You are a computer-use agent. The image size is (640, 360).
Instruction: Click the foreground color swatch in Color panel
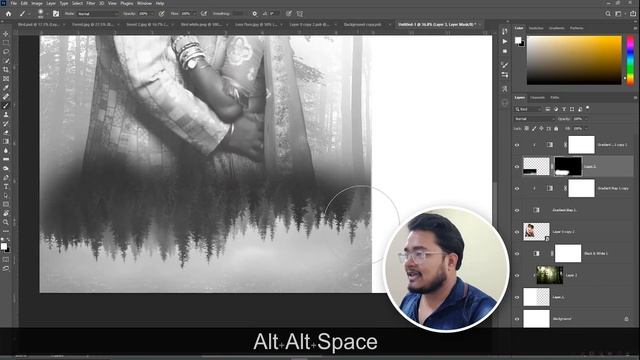pos(518,40)
